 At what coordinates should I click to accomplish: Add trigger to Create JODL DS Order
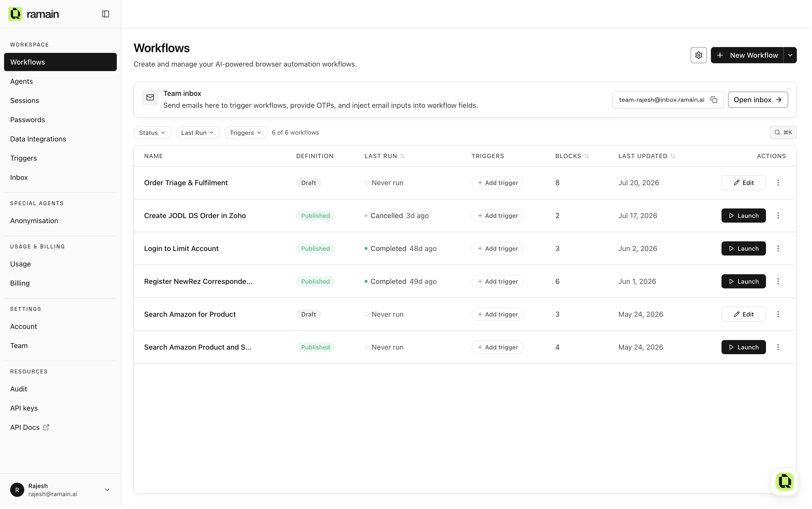pyautogui.click(x=498, y=216)
